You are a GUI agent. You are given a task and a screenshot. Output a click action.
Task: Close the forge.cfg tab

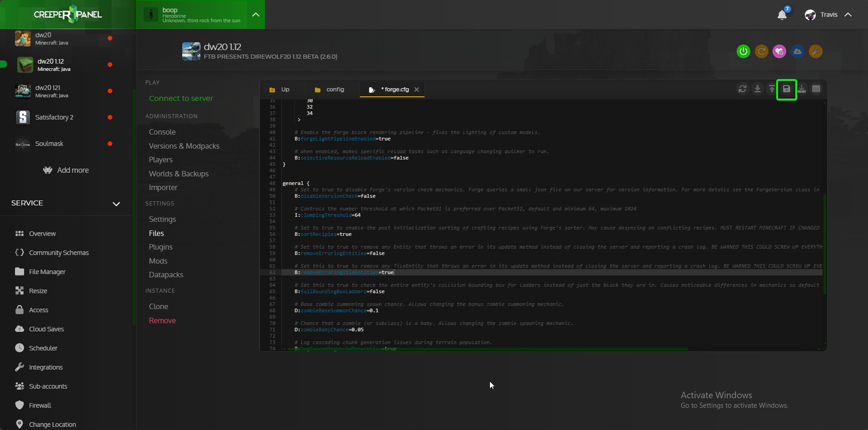(x=417, y=90)
